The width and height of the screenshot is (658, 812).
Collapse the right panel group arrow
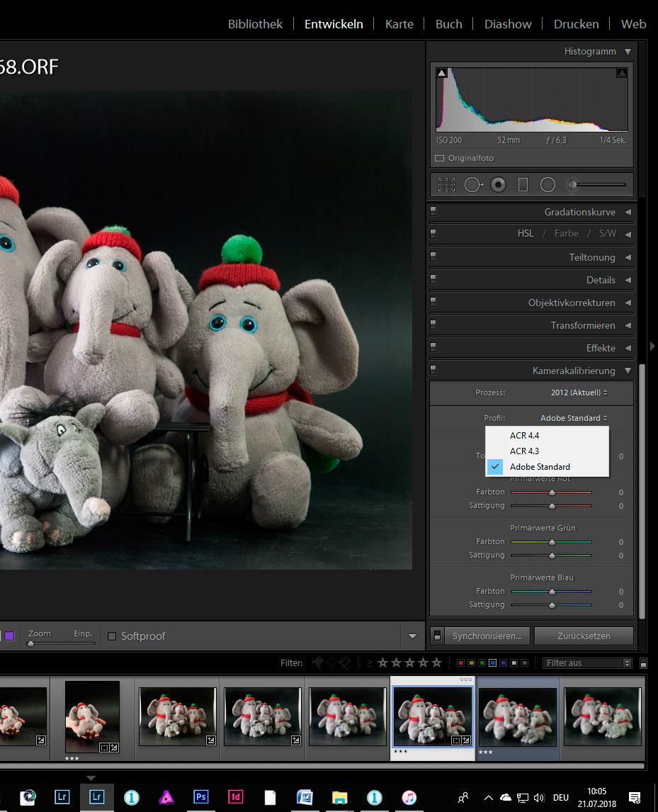point(652,346)
